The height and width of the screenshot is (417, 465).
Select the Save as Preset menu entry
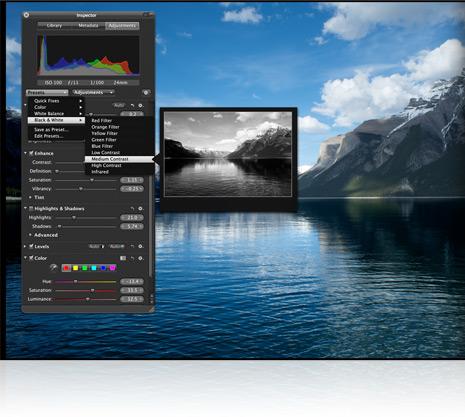[51, 129]
